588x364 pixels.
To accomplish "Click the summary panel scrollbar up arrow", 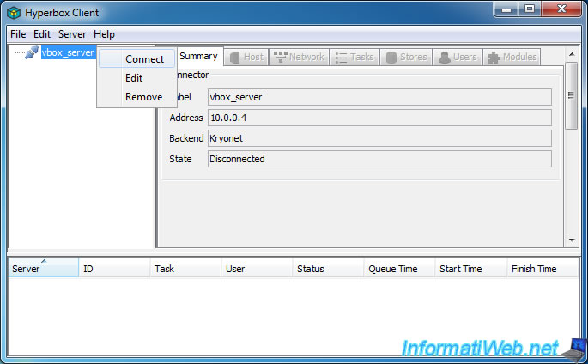I will [572, 55].
